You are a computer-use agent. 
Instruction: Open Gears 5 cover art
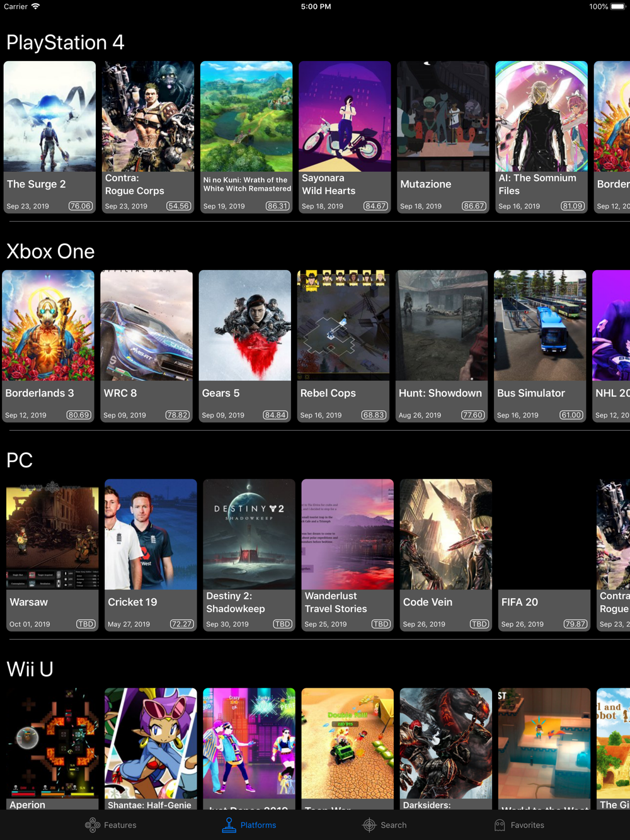pyautogui.click(x=245, y=326)
